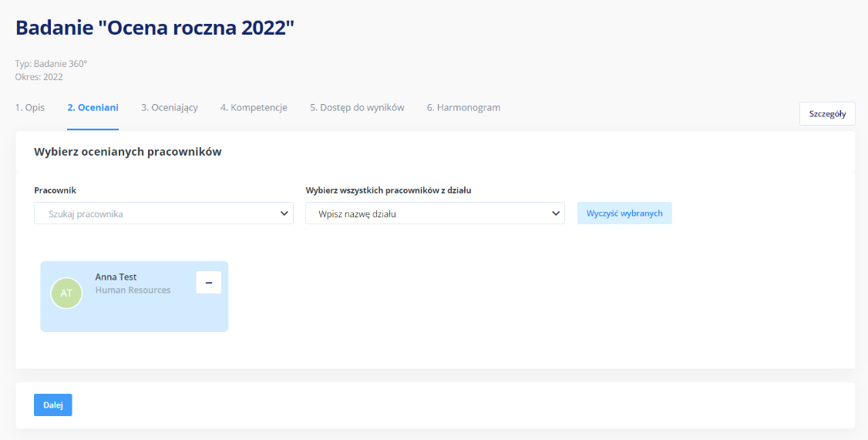
Task: Click the Wybierz ocenianych pracowników section title
Action: 128,152
